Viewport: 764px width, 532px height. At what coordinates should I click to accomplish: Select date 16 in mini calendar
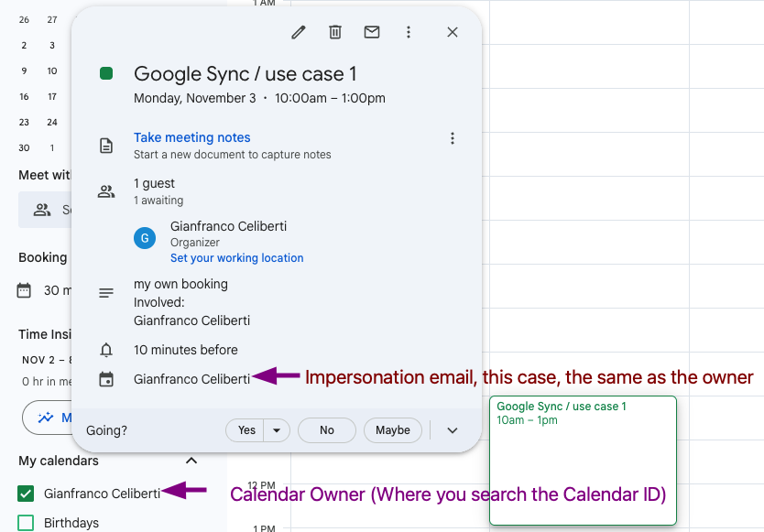[x=24, y=97]
